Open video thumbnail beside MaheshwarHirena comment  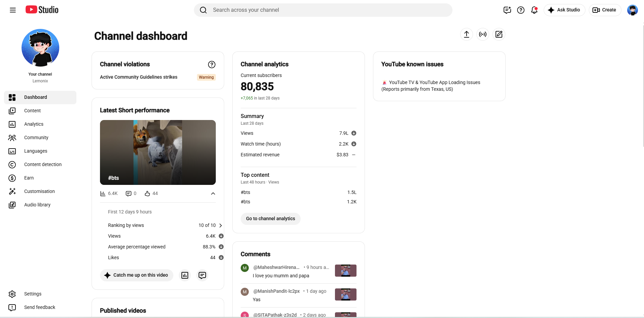pos(346,271)
